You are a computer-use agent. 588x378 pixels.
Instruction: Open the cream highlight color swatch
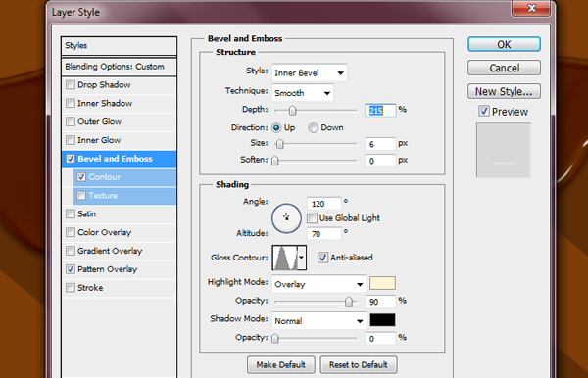coord(382,283)
